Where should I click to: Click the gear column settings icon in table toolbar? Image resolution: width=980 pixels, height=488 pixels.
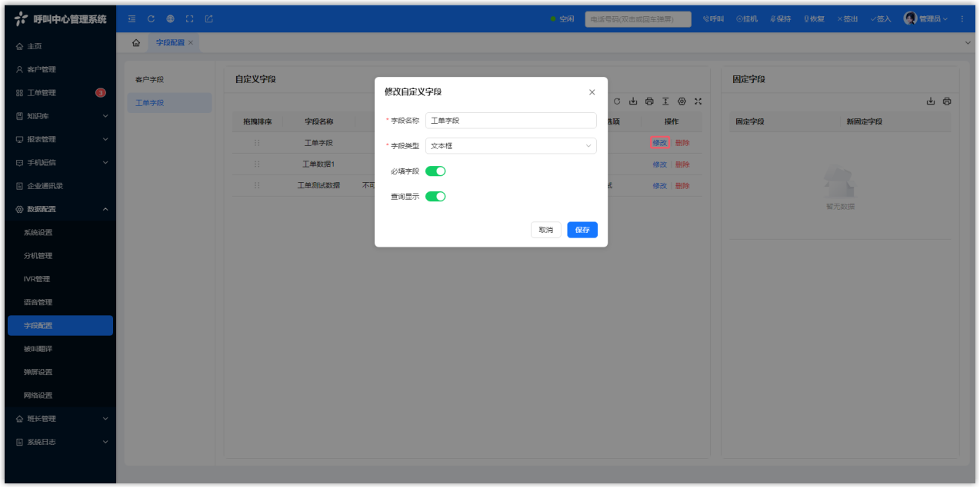click(x=682, y=101)
